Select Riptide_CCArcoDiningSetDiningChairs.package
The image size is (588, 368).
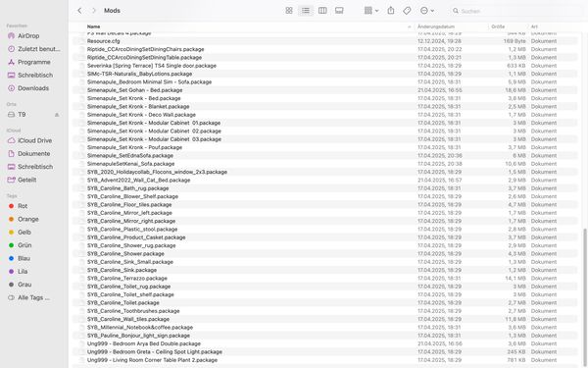tap(325, 49)
